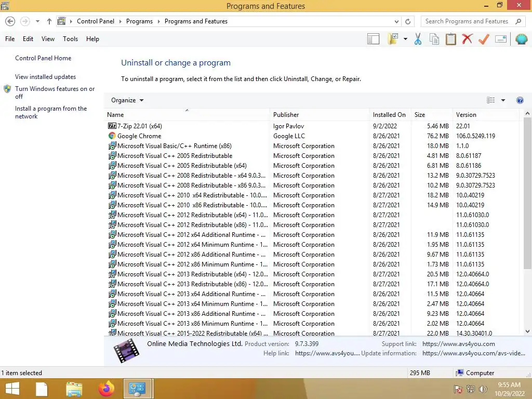Screen dimensions: 532x399
Task: Click the Control Panel breadcrumb
Action: coord(96,21)
